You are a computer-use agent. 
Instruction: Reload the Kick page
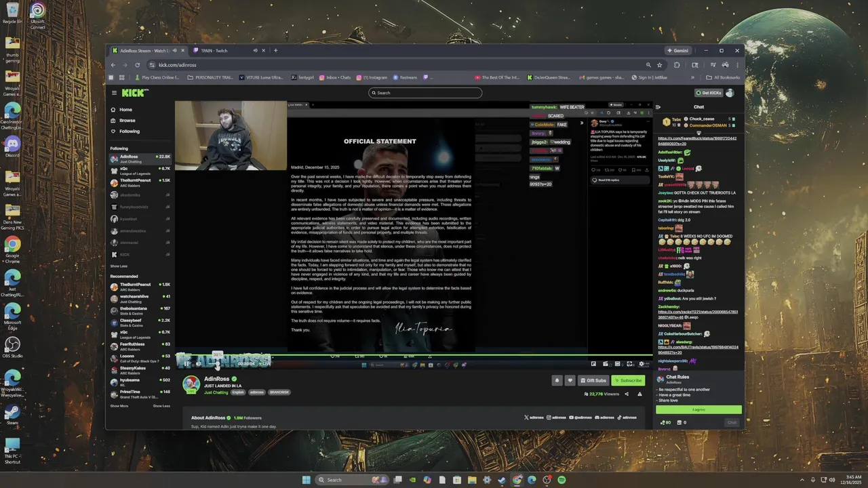(x=137, y=65)
